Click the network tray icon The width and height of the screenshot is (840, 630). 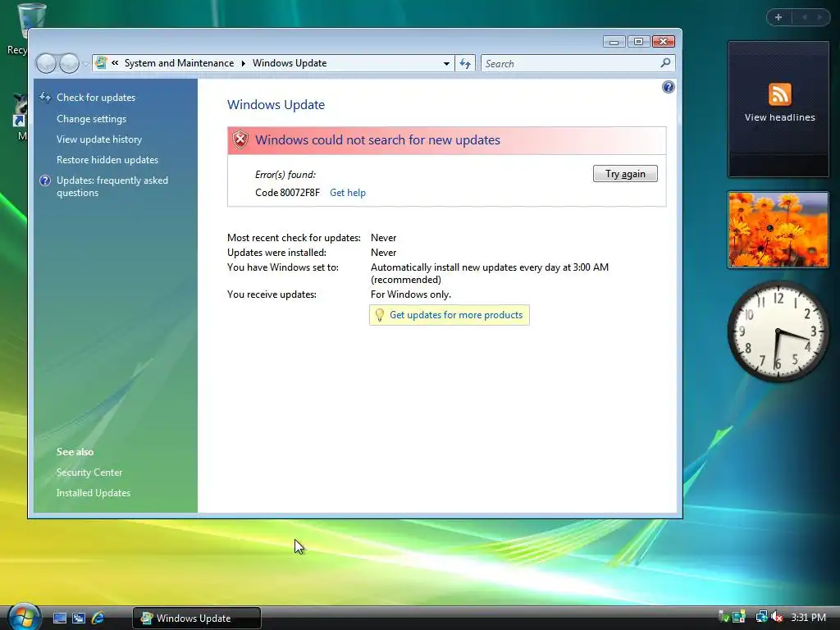[x=760, y=617]
